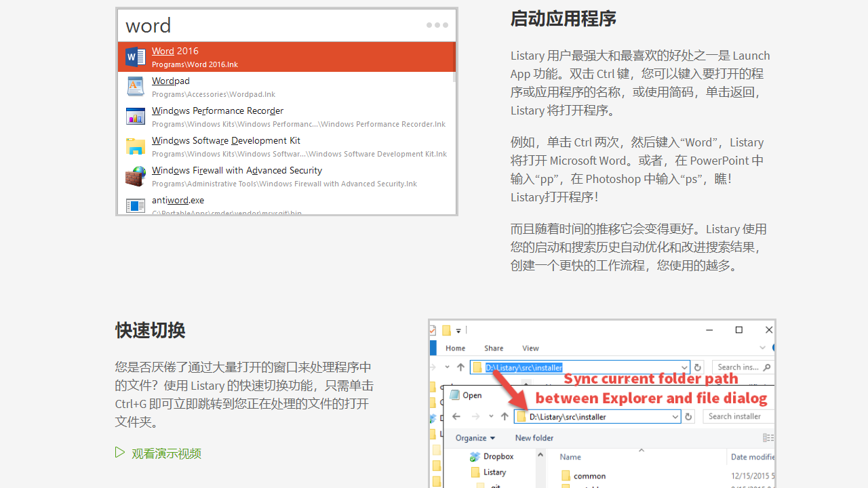
Task: Open the three-dot menu in Listary search bar
Action: [x=437, y=25]
